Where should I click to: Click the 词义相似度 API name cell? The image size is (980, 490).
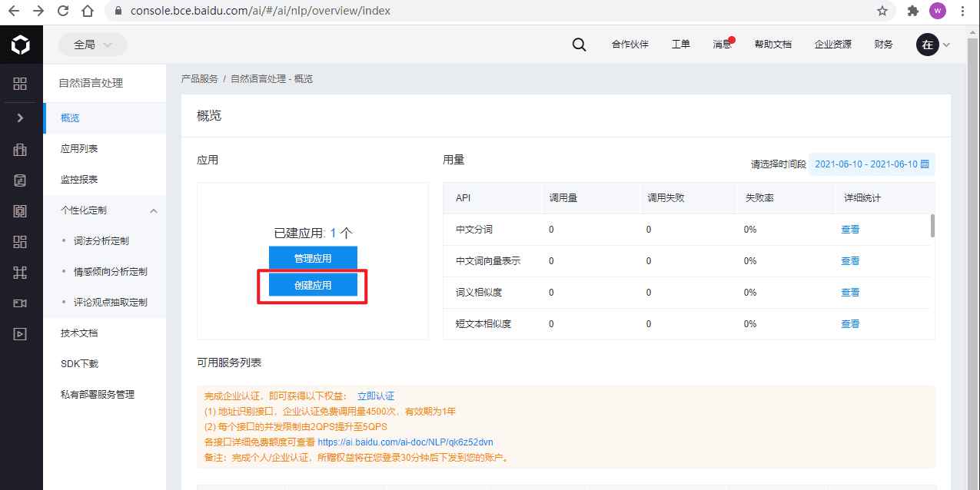point(479,293)
